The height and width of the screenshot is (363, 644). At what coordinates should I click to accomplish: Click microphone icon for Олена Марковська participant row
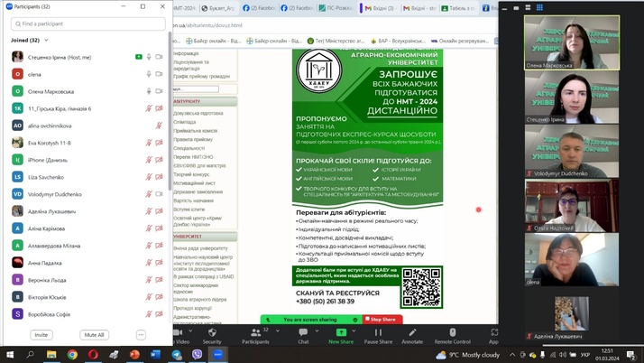149,91
